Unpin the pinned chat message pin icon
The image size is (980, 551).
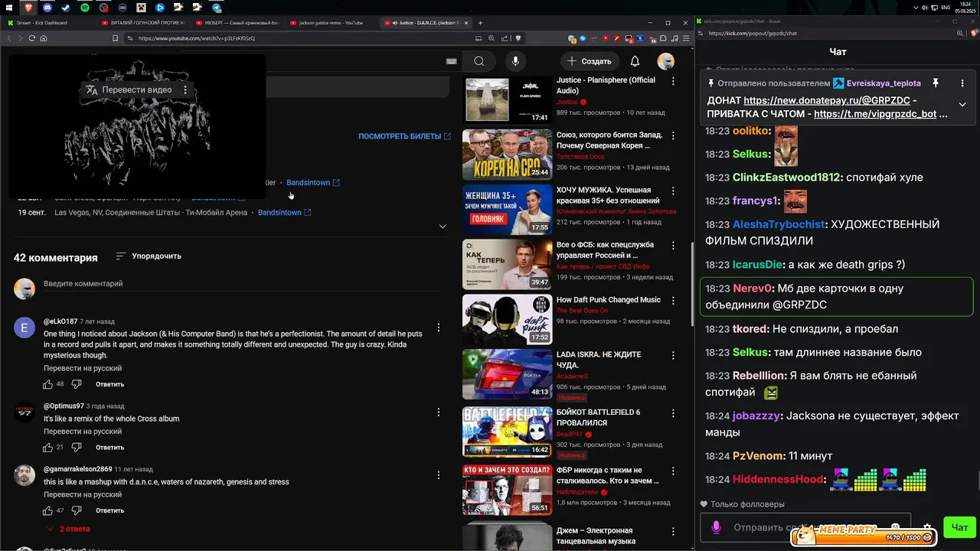pyautogui.click(x=935, y=83)
